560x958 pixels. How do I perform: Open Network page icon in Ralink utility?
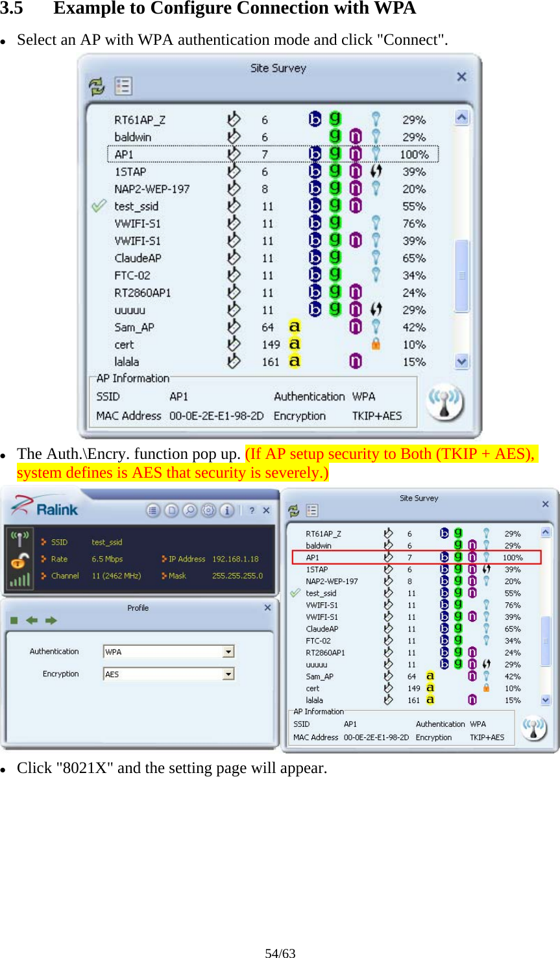pos(172,511)
